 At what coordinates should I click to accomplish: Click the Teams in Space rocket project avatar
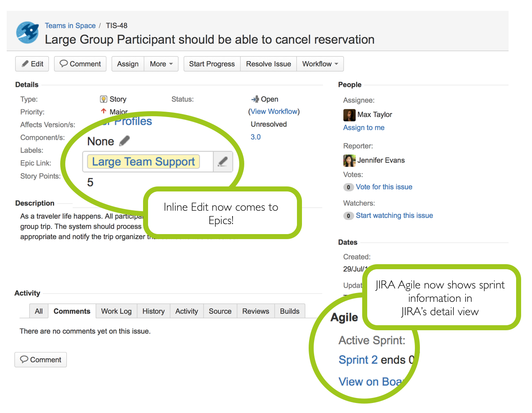coord(28,33)
